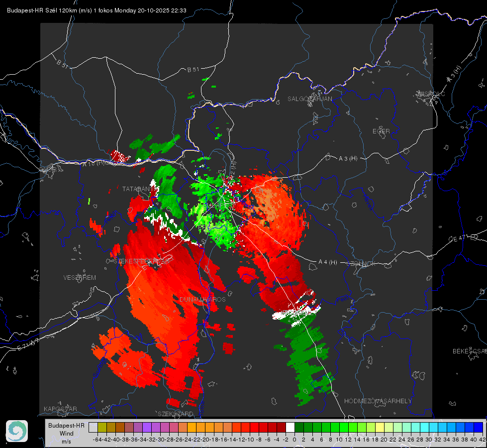Click the -20 legend value
Image resolution: width=487 pixels, height=448 pixels.
[205, 440]
